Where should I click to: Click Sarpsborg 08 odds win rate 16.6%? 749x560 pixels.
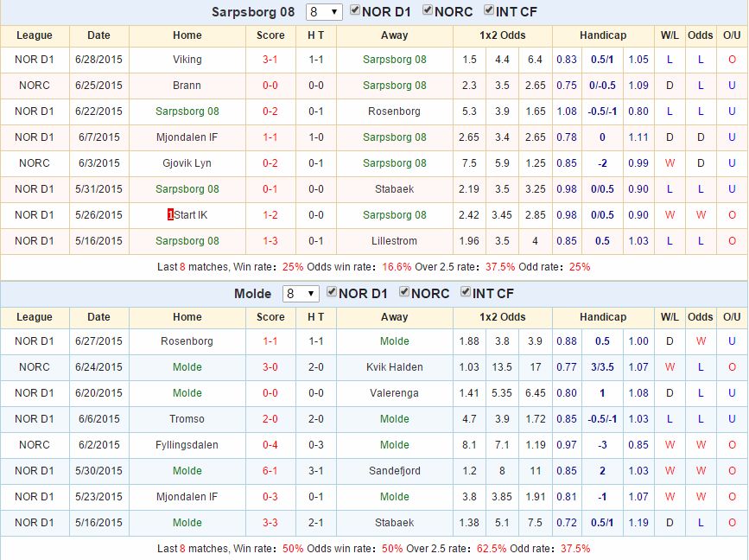(x=397, y=267)
